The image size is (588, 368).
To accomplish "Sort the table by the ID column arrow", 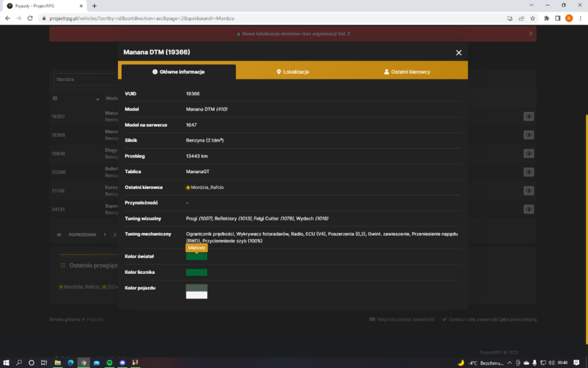I will (98, 99).
